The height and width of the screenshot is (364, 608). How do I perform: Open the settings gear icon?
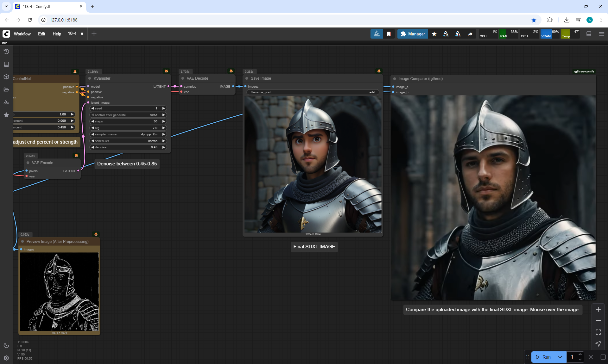point(6,358)
